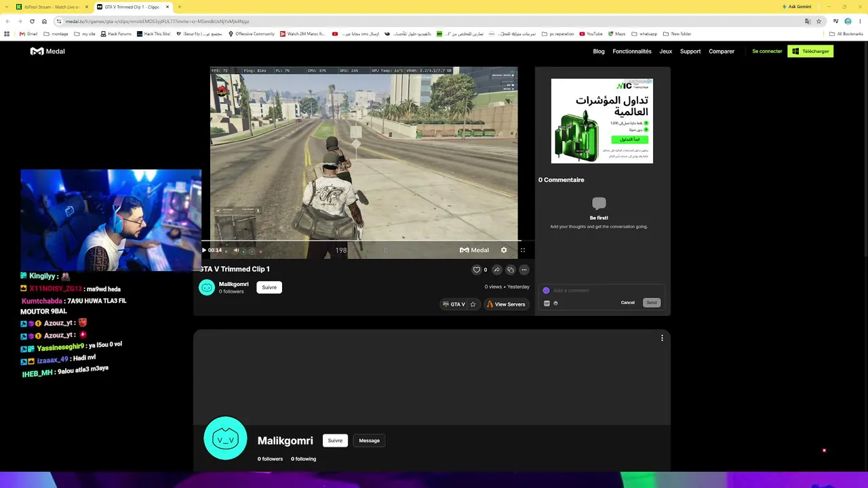
Task: Open the Arabic trading advertisement banner
Action: coord(602,121)
